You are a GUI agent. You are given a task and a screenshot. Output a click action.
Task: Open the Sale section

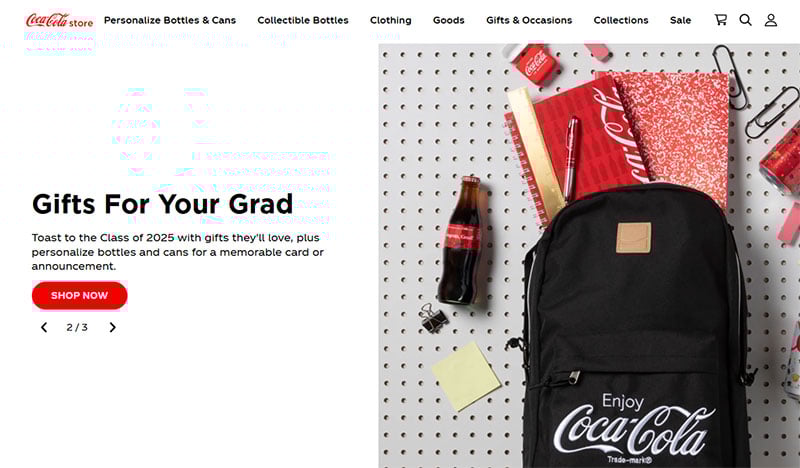[681, 20]
